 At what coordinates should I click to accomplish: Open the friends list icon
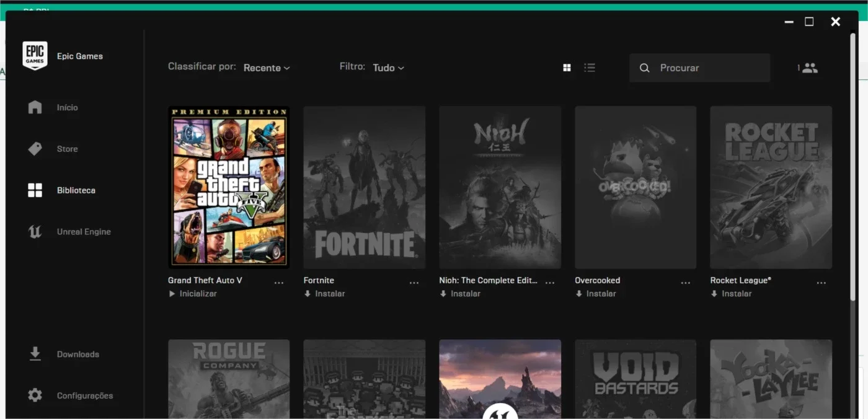pyautogui.click(x=810, y=68)
